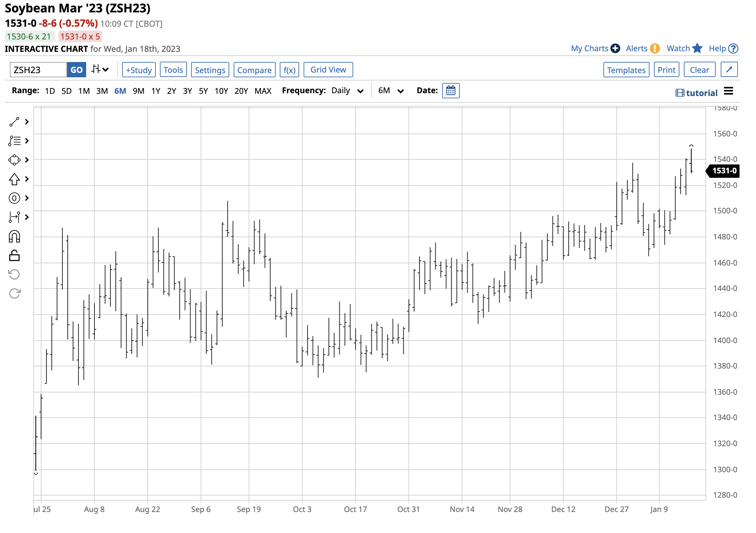Toggle the lock drawings padlock icon

pos(14,256)
